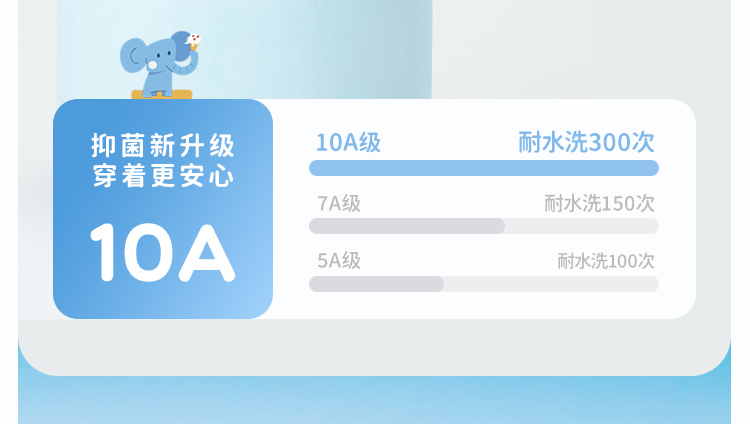Click the blue 10A progress bar

coord(484,168)
